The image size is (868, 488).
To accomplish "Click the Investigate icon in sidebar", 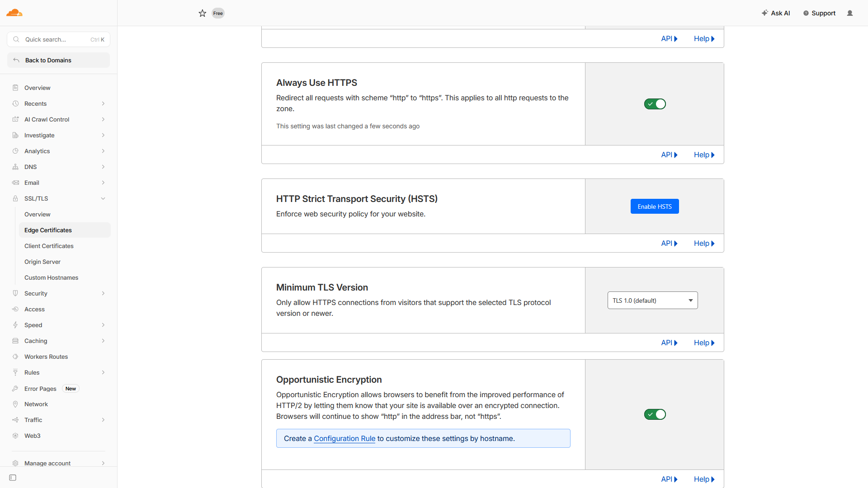I will (15, 135).
